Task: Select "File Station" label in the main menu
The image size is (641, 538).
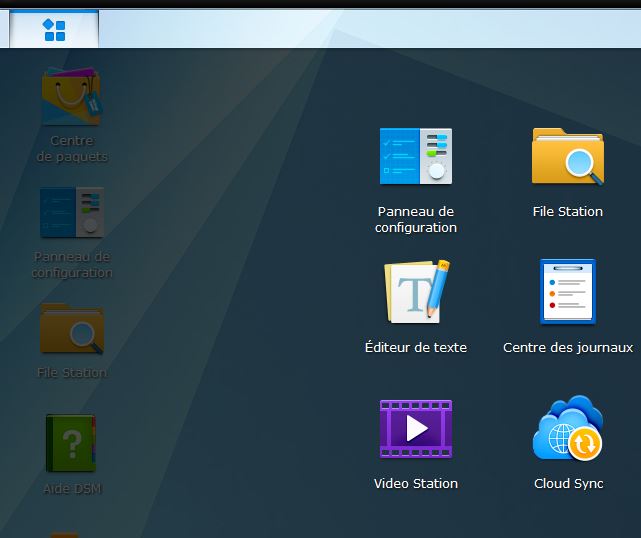Action: 568,212
